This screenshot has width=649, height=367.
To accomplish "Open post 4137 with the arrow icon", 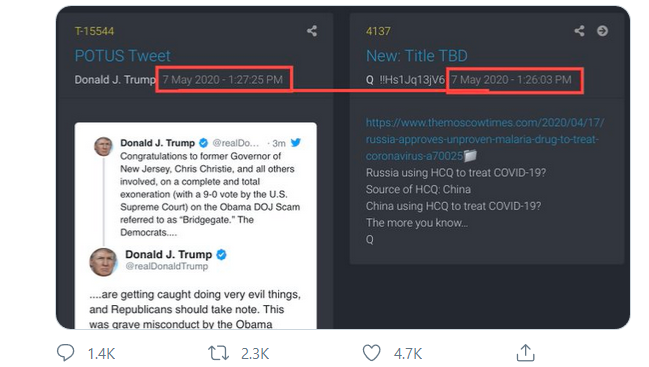I will [x=603, y=31].
